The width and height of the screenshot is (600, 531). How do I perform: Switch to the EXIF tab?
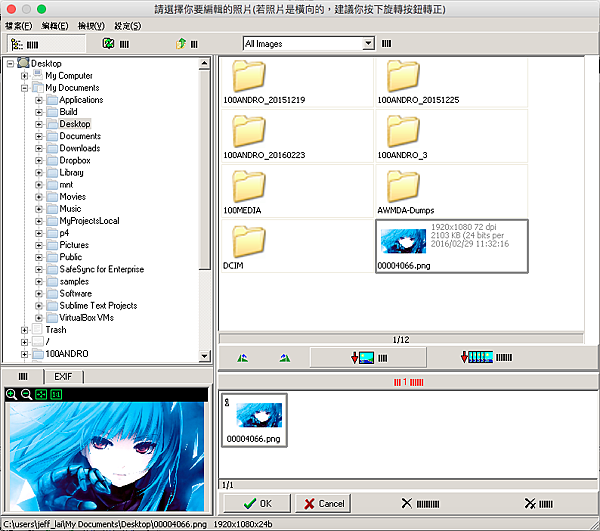click(x=64, y=377)
